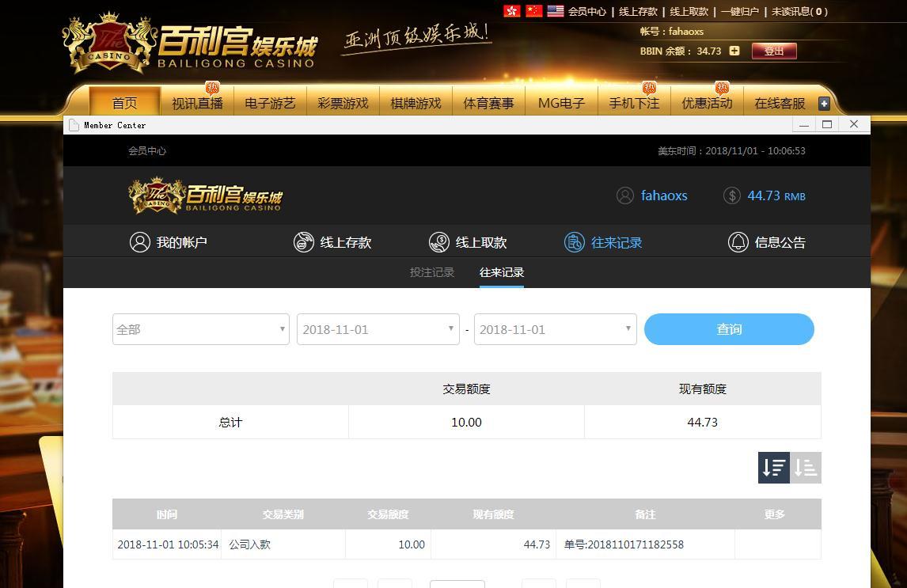Open the 手机下注 menu

pos(634,103)
